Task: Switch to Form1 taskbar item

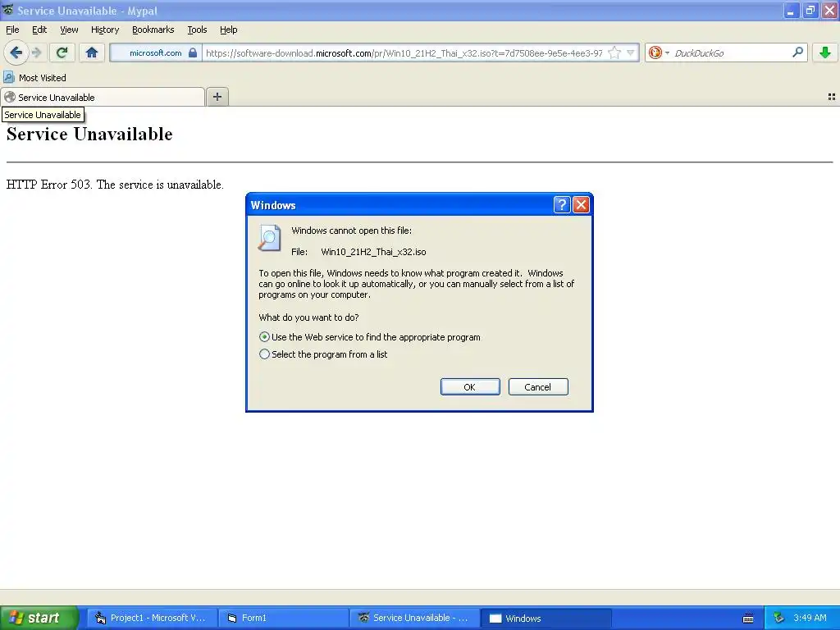Action: (284, 618)
